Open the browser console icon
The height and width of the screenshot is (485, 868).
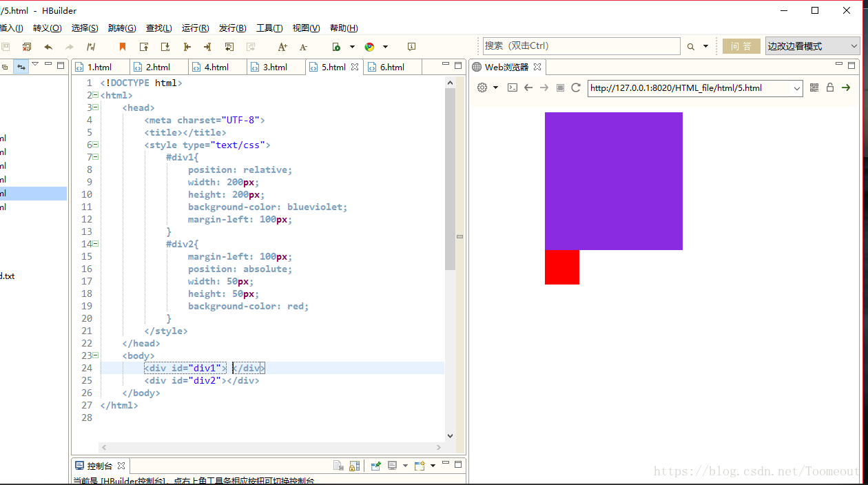click(513, 87)
